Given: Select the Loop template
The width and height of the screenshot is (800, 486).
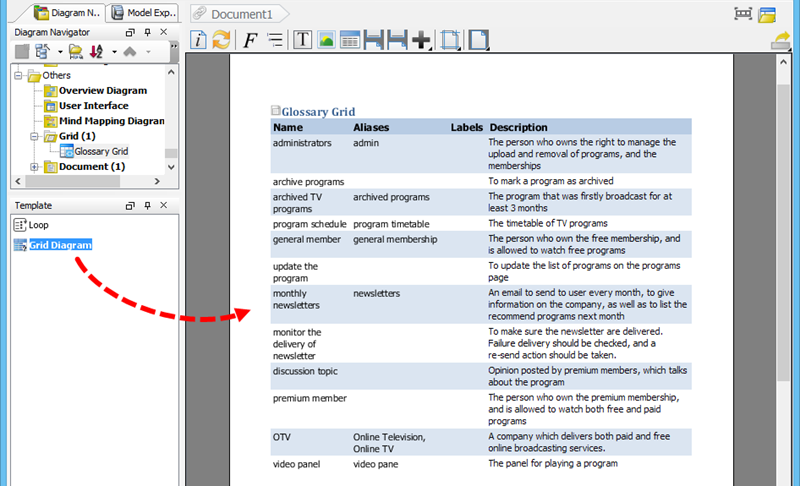Looking at the screenshot, I should click(38, 225).
